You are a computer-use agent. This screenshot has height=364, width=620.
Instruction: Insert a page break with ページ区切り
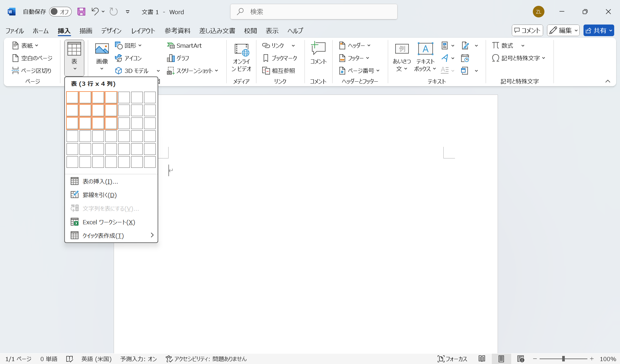click(32, 70)
